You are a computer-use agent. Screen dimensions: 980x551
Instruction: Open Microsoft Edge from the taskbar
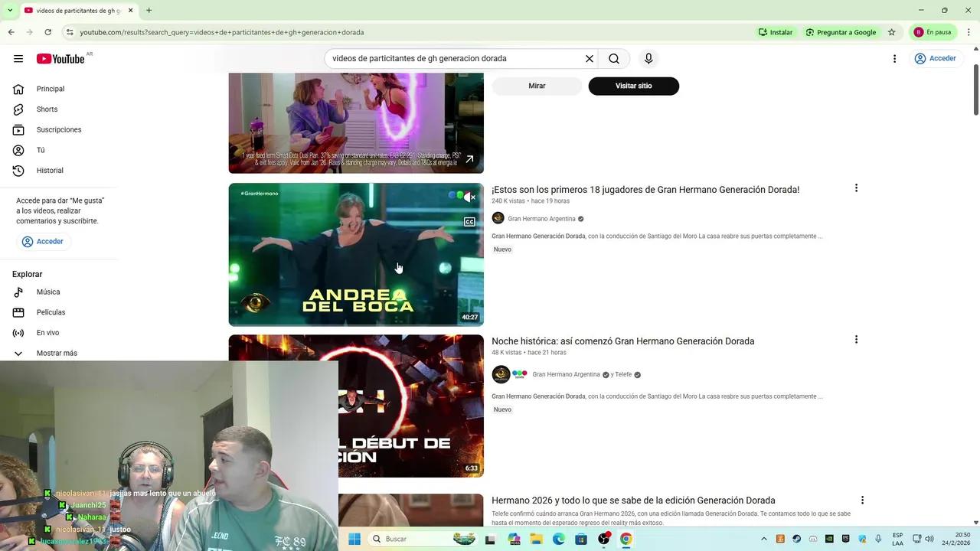pyautogui.click(x=559, y=539)
